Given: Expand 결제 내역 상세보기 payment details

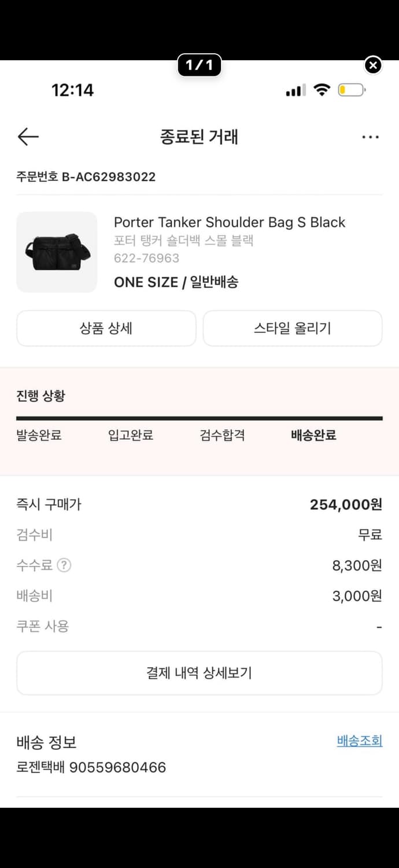Looking at the screenshot, I should (199, 673).
